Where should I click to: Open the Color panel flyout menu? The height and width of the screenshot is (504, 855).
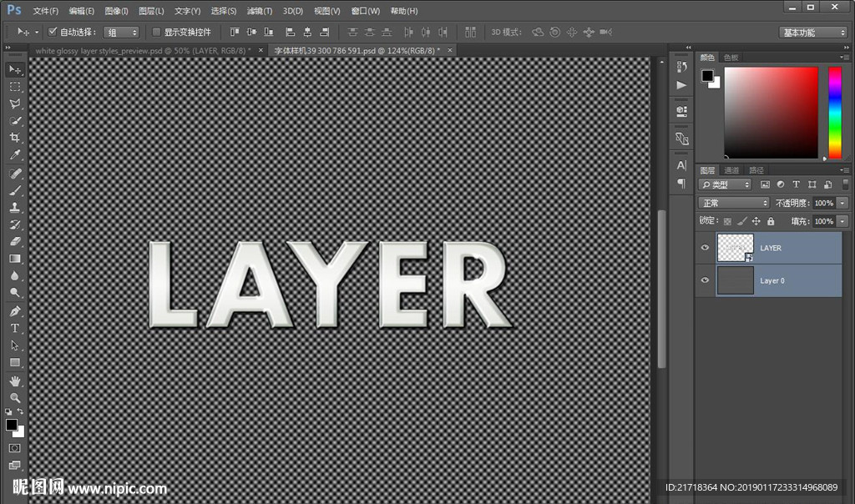pos(844,58)
